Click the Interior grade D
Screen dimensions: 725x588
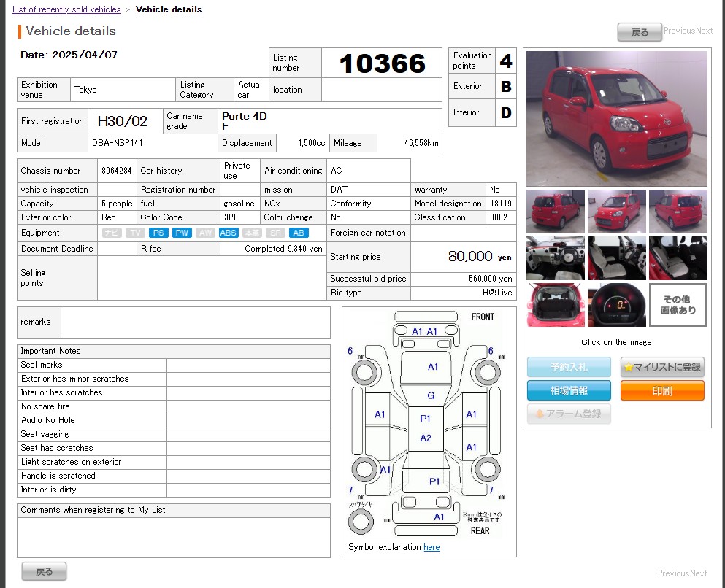coord(506,112)
